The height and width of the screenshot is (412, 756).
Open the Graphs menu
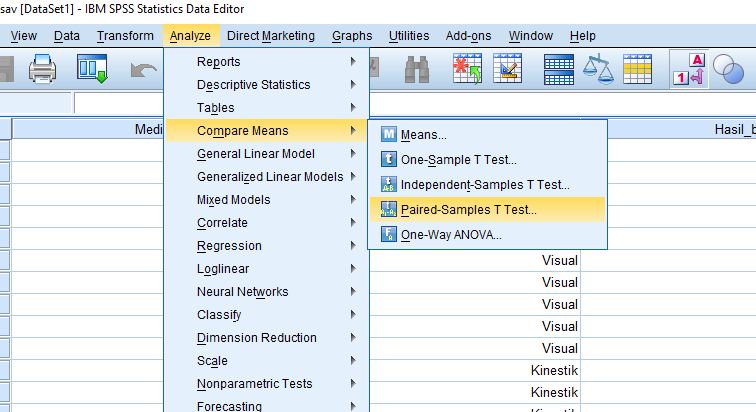coord(352,36)
